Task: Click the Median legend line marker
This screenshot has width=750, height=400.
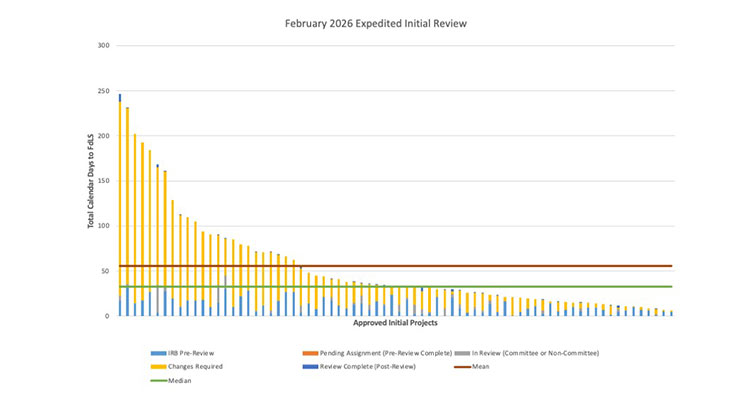Action: [159, 380]
